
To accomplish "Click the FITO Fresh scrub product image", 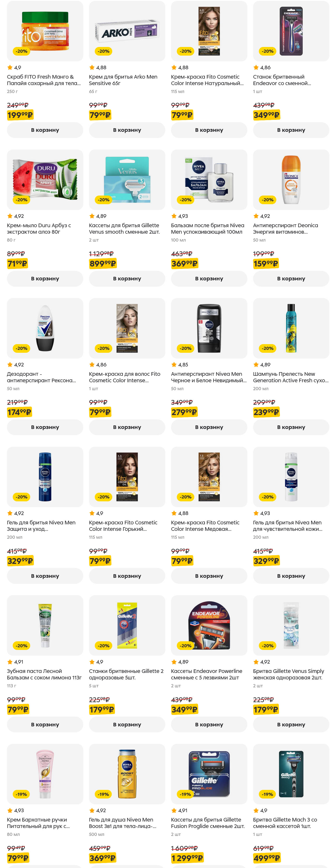I will click(x=45, y=31).
